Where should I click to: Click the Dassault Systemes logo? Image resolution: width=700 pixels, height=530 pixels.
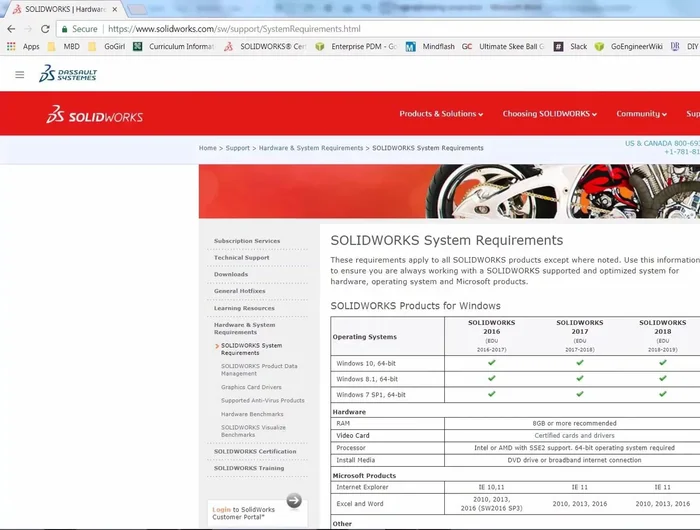(x=68, y=74)
